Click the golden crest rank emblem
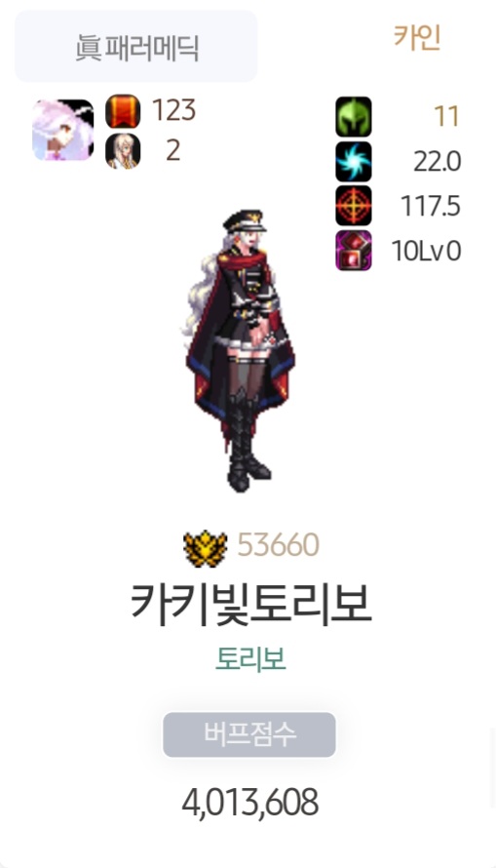 point(206,548)
